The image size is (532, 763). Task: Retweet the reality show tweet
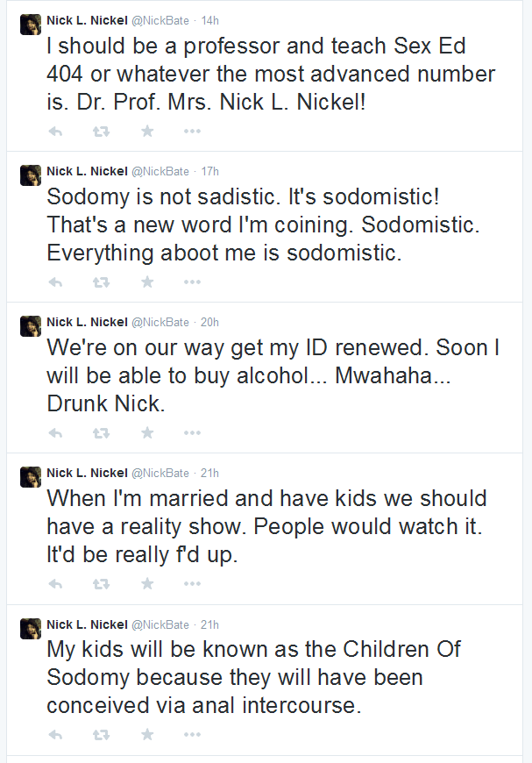pyautogui.click(x=101, y=584)
